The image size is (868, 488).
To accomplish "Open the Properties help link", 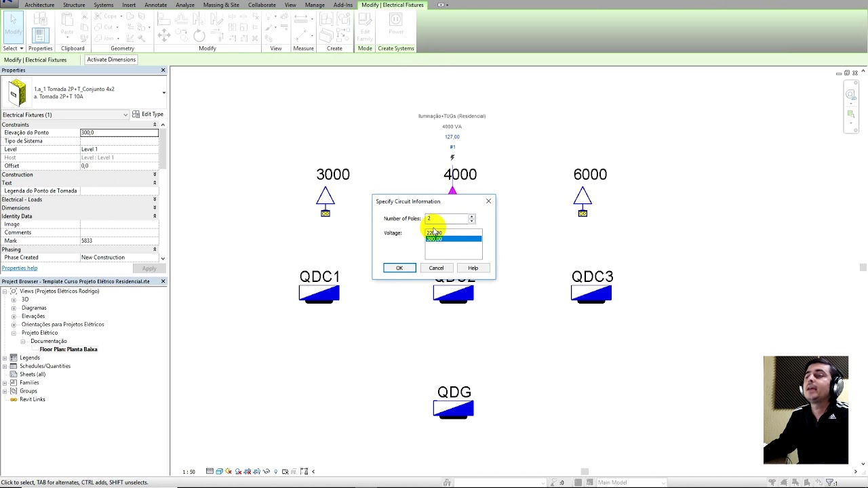I will [20, 268].
